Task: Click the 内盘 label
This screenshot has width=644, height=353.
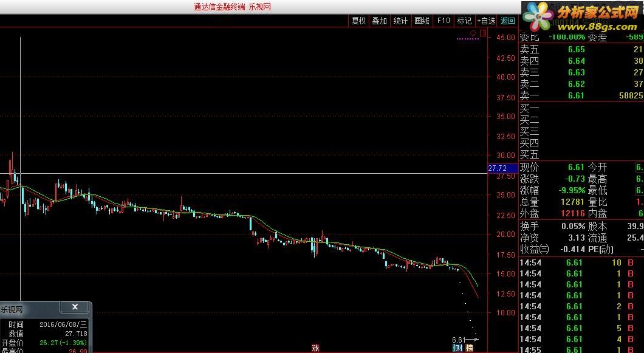Action: point(598,213)
